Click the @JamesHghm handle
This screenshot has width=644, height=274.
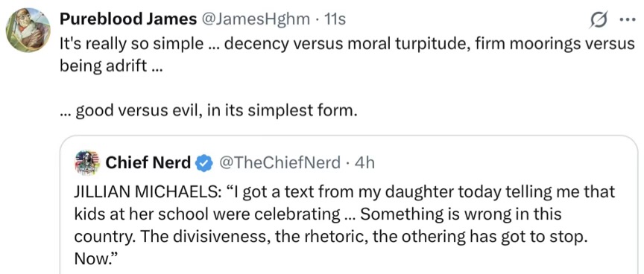[x=255, y=19]
